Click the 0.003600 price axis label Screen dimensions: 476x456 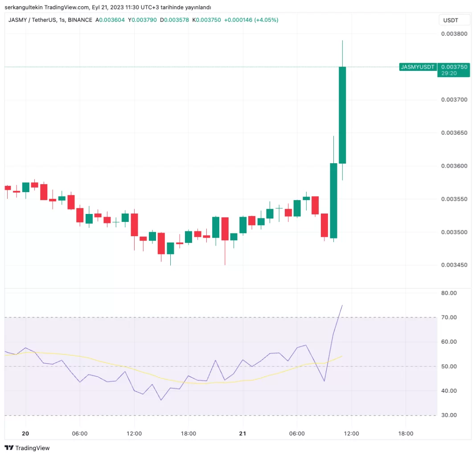coord(454,166)
